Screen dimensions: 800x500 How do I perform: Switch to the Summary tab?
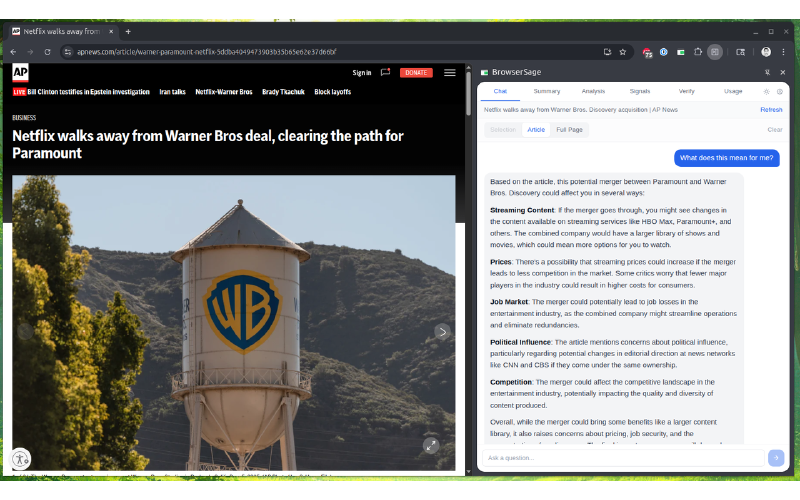point(547,91)
